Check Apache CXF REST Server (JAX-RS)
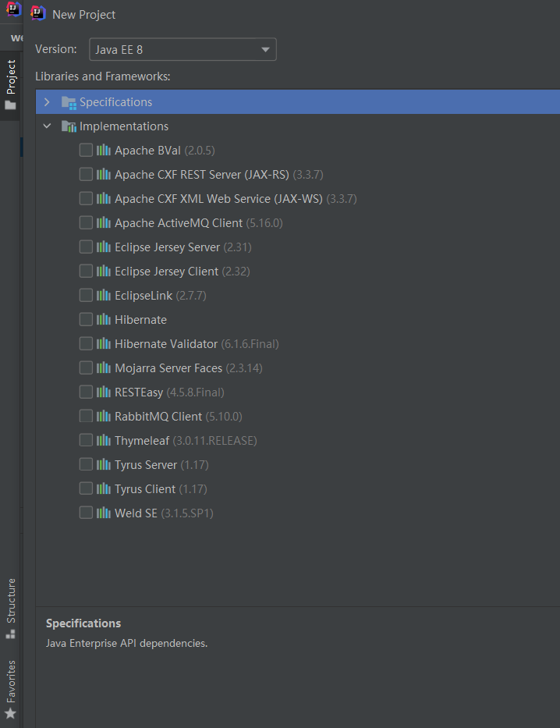 [x=86, y=174]
